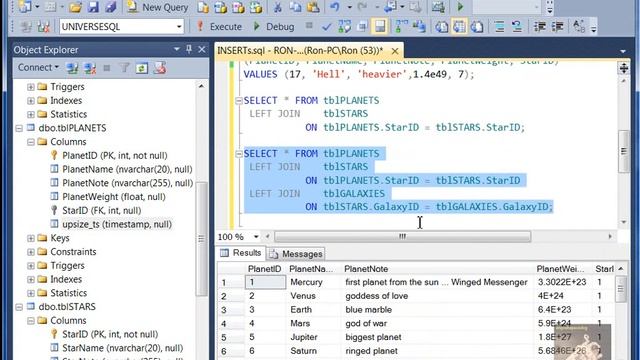The height and width of the screenshot is (360, 640).
Task: Click the Object Explorer vertical scrollbar thumb
Action: pos(201,239)
